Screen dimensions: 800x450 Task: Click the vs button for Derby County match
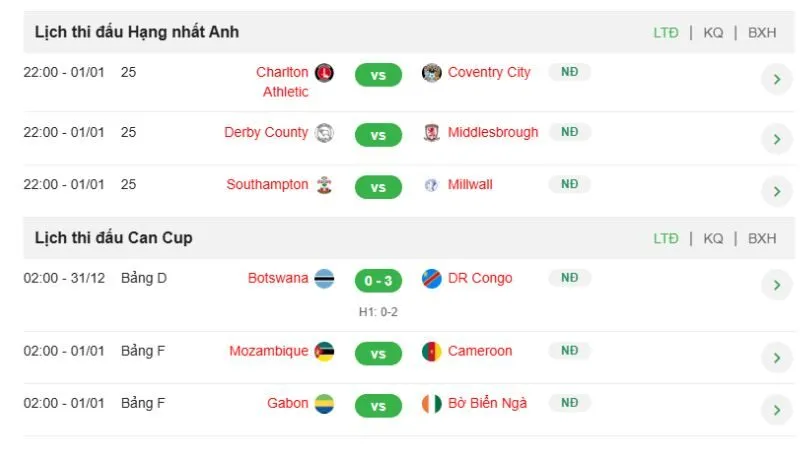(379, 134)
